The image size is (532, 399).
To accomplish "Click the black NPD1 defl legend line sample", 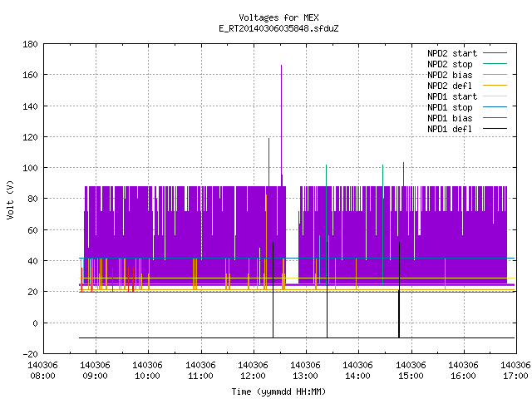I will point(495,129).
